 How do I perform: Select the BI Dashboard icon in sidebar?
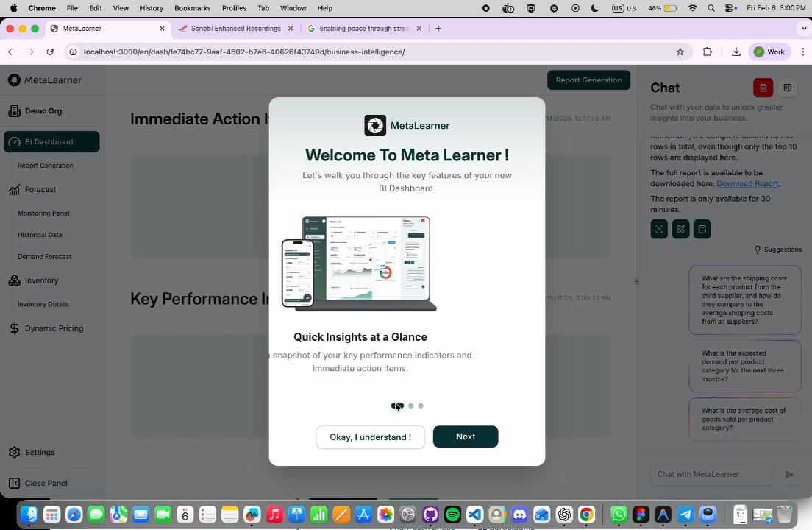tap(15, 142)
